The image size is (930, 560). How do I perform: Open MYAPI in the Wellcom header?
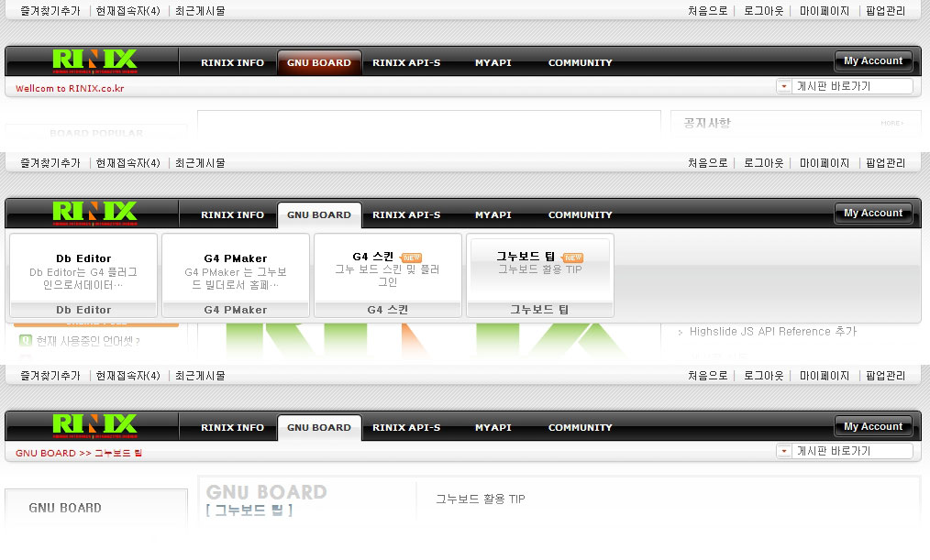tap(493, 63)
